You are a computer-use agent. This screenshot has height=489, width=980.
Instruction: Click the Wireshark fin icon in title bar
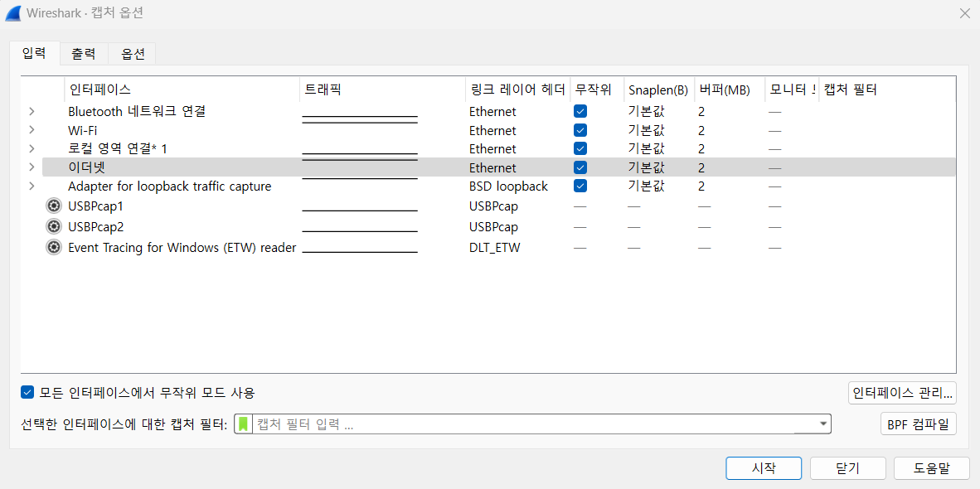[13, 13]
